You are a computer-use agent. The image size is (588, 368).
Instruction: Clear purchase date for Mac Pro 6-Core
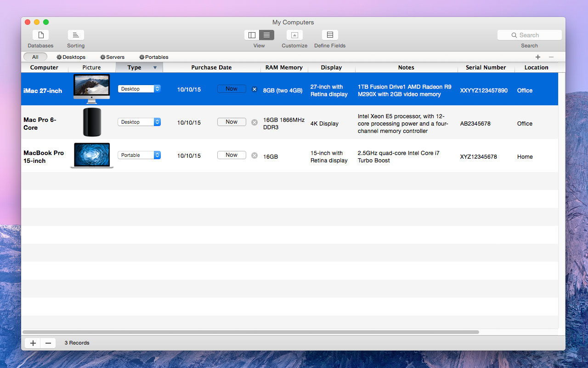254,122
